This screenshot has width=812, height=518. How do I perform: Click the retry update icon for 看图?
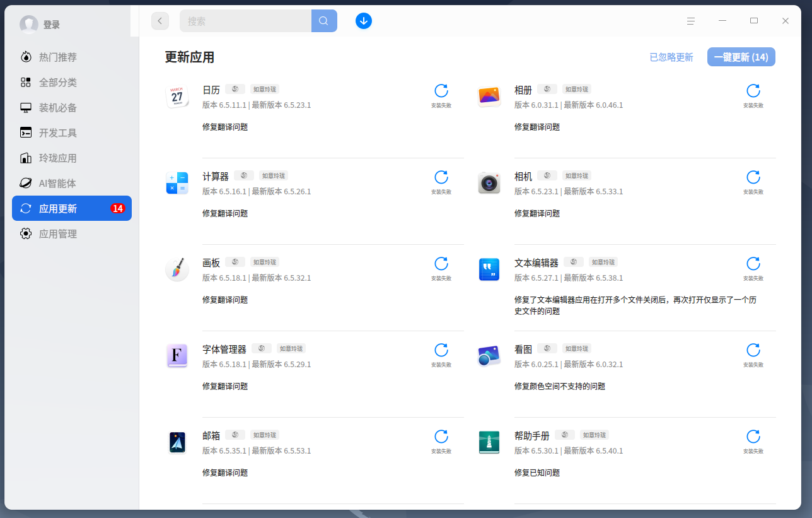[753, 350]
